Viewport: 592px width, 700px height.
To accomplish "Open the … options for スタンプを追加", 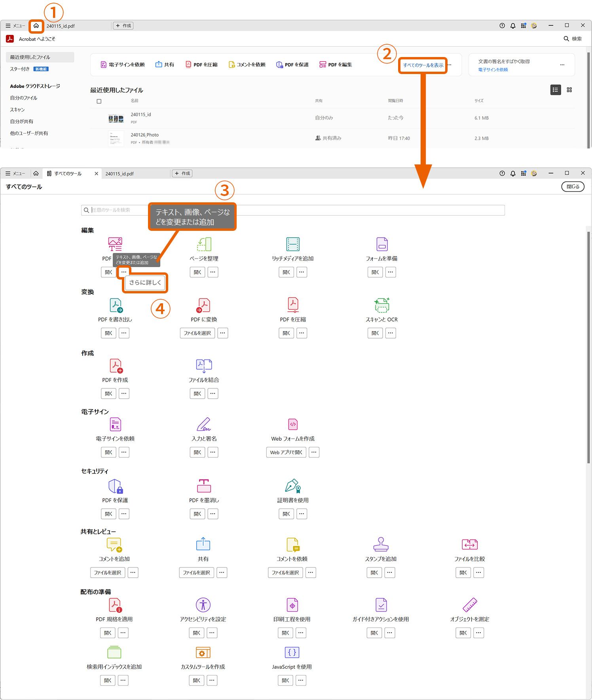I will click(390, 573).
